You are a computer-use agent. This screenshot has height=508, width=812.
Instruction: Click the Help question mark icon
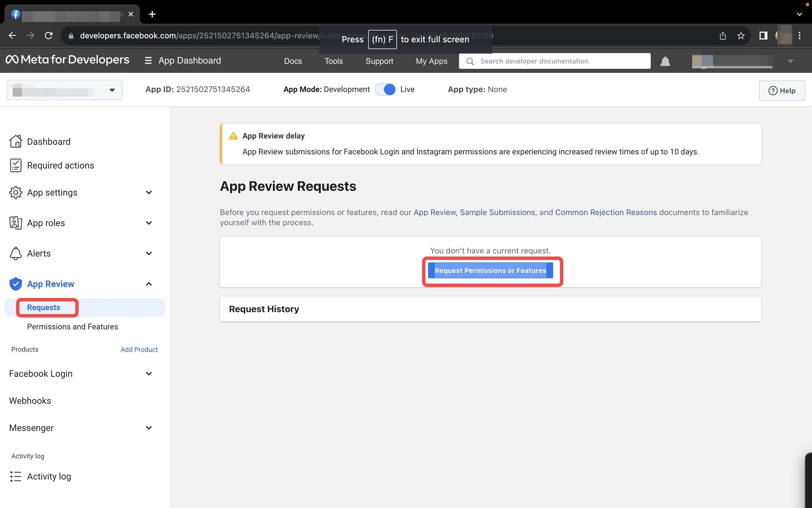pyautogui.click(x=773, y=91)
